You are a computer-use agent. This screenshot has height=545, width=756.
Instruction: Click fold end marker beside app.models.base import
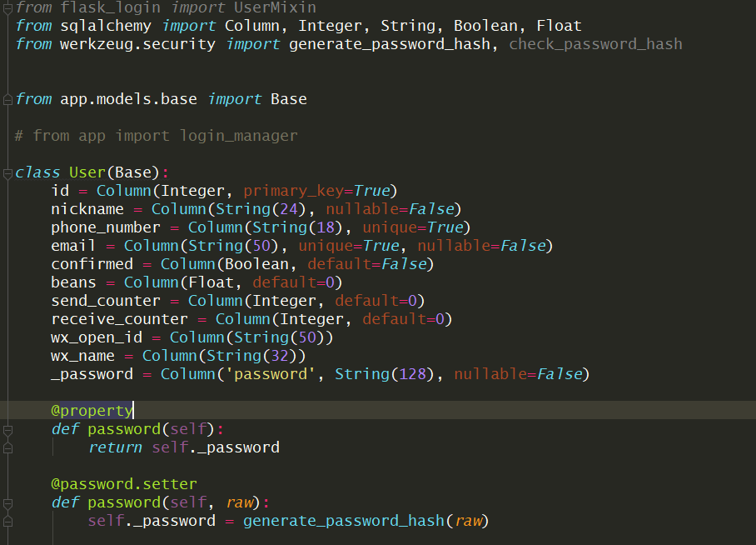(x=7, y=99)
